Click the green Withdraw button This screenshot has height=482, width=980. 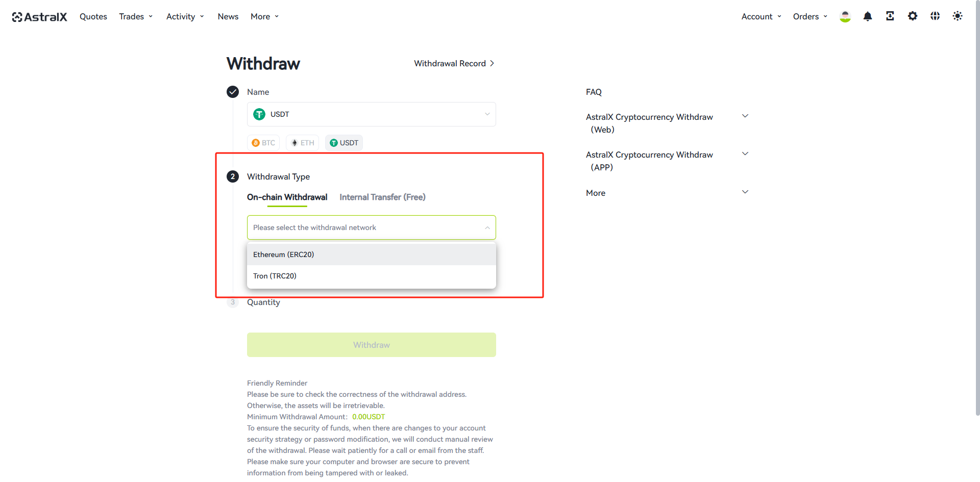372,345
